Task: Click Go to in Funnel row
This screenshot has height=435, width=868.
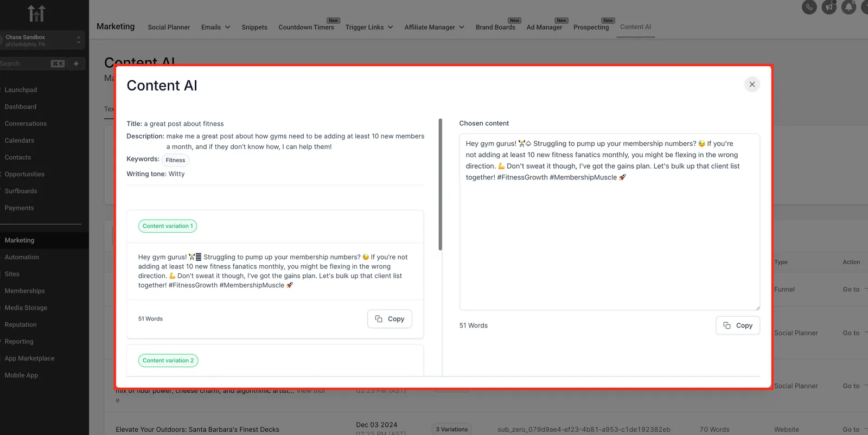Action: click(851, 290)
